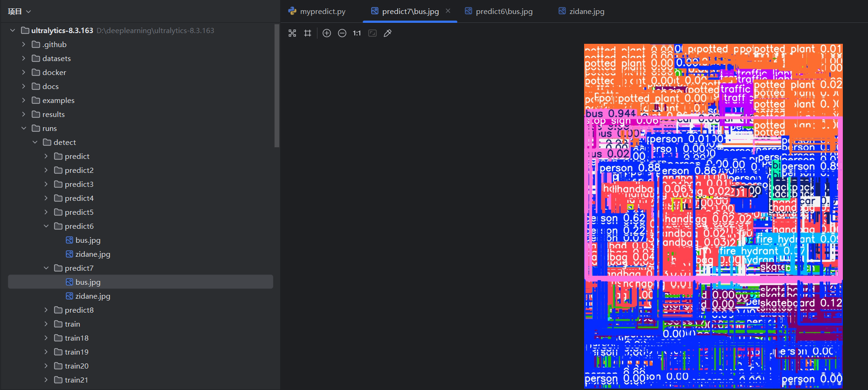Collapse the ultralytics-8.3.163 root node
The image size is (868, 390).
pyautogui.click(x=13, y=30)
